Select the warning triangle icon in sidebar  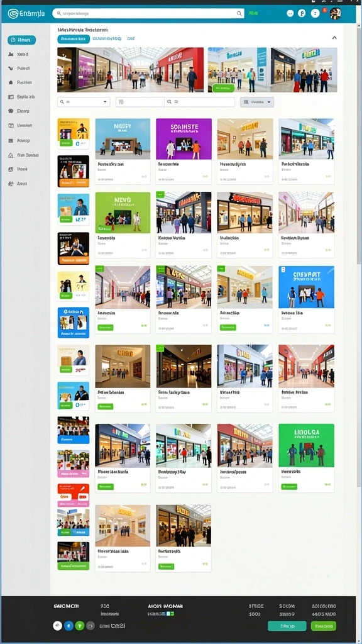click(11, 155)
